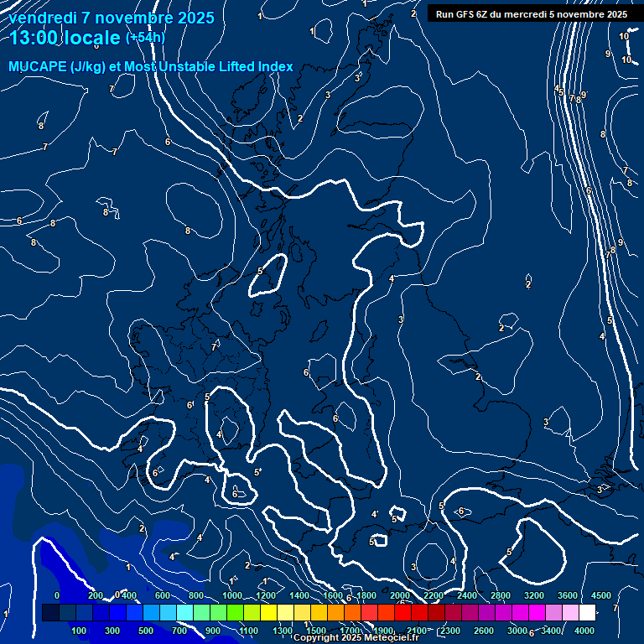Click the '2300' legend value

coord(450,631)
